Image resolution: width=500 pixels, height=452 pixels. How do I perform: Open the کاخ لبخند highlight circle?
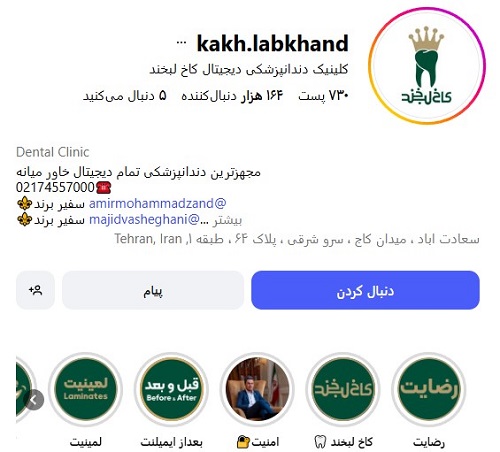tap(343, 389)
